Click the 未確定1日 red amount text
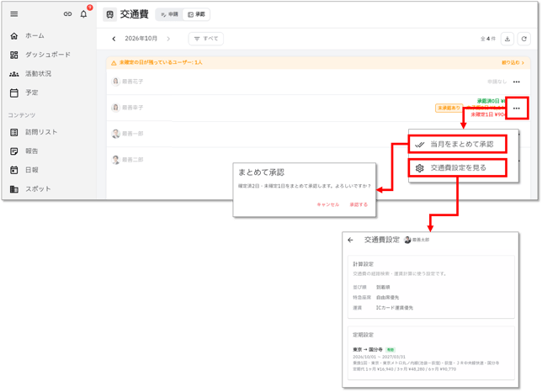542x392 pixels. [488, 114]
